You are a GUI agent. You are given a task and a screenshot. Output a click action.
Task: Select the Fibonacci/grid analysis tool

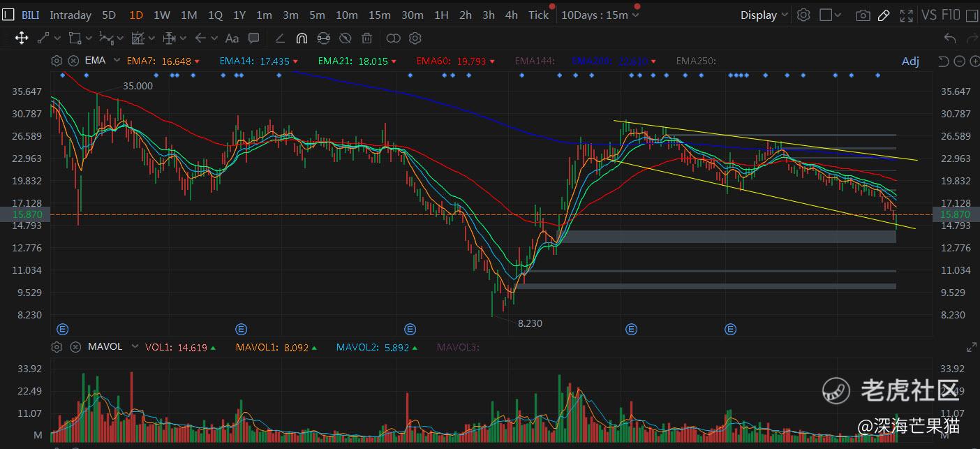click(x=138, y=38)
